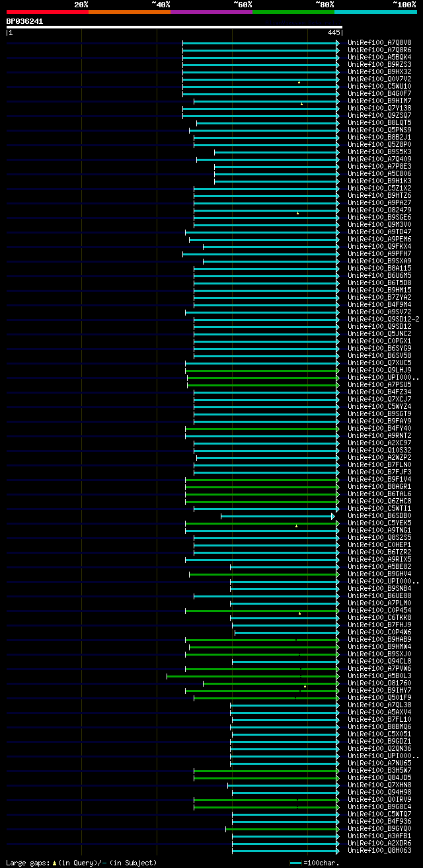Image resolution: width=423 pixels, height=868 pixels.
Task: Select hit label UniRef100_B3H5W7
Action: 379,771
